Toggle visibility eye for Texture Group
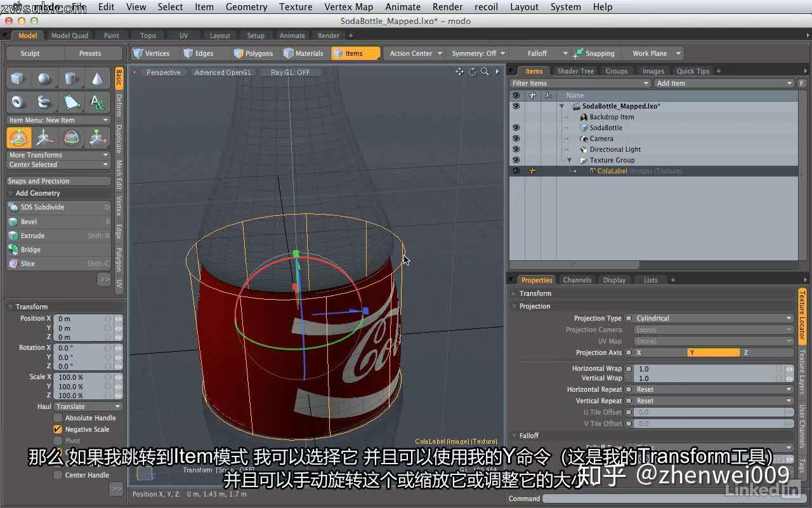This screenshot has width=812, height=508. point(516,160)
